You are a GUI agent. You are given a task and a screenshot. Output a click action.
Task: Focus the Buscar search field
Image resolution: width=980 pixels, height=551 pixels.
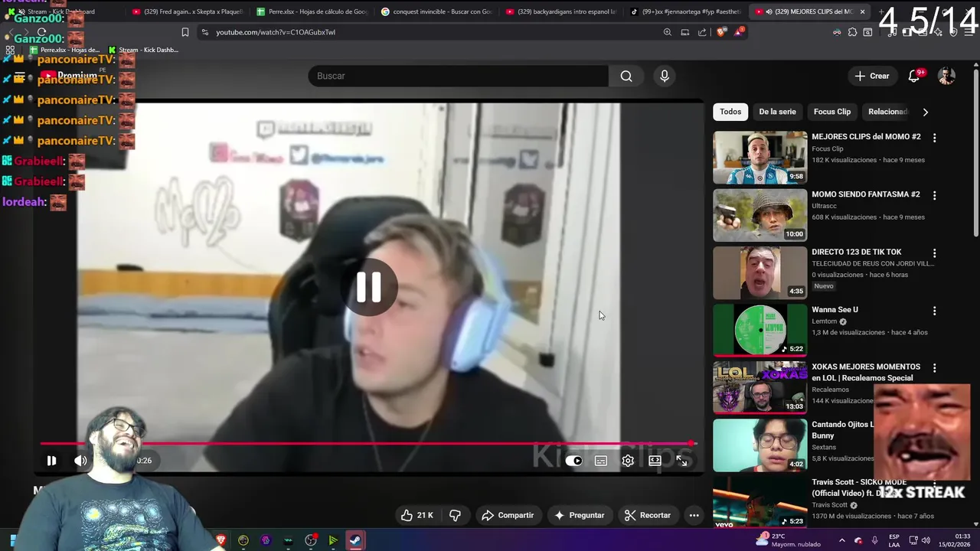tap(458, 76)
